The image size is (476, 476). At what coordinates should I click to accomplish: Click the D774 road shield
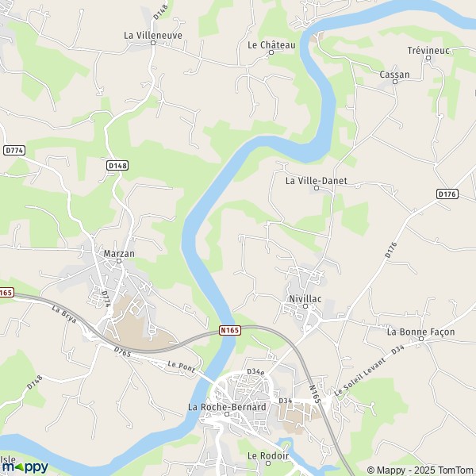[x=14, y=150]
